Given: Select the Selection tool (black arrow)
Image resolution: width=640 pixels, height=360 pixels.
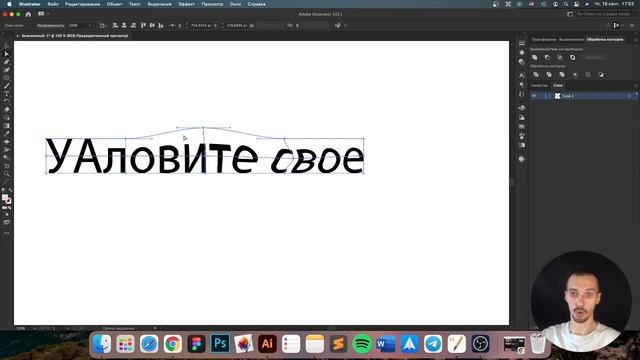Looking at the screenshot, I should click(x=7, y=46).
